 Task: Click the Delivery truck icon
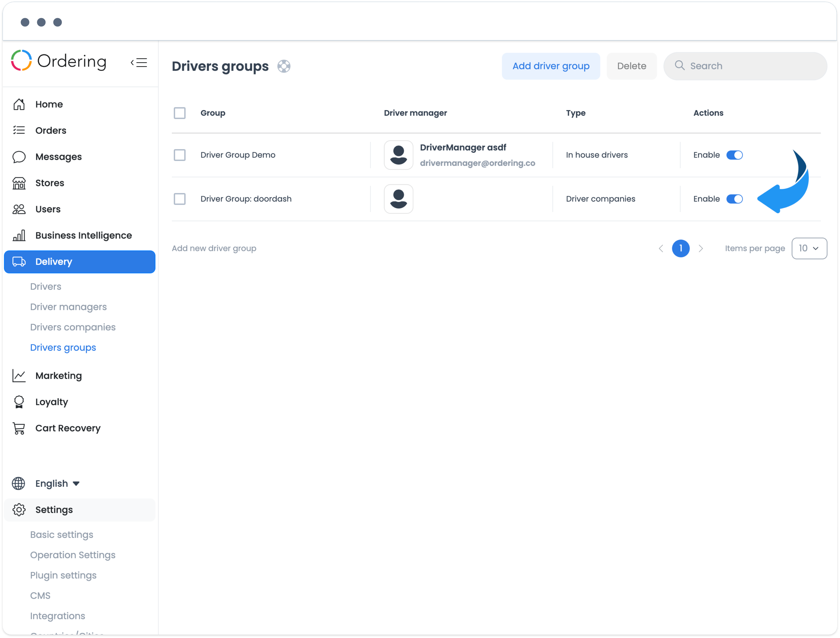click(x=19, y=261)
